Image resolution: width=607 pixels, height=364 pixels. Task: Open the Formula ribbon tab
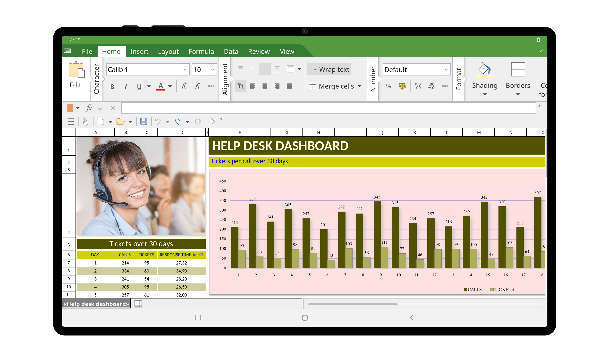(201, 51)
